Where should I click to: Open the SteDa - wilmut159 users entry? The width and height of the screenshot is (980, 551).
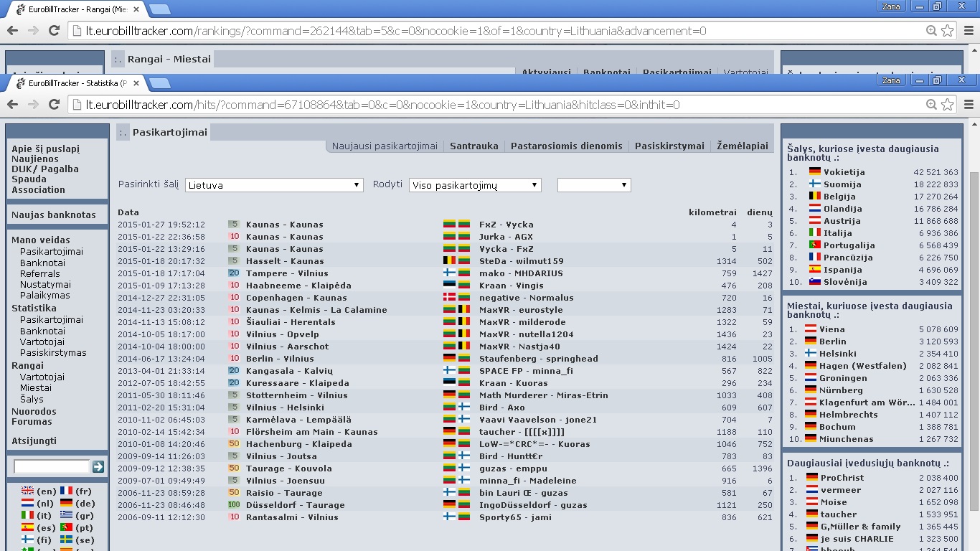(522, 261)
